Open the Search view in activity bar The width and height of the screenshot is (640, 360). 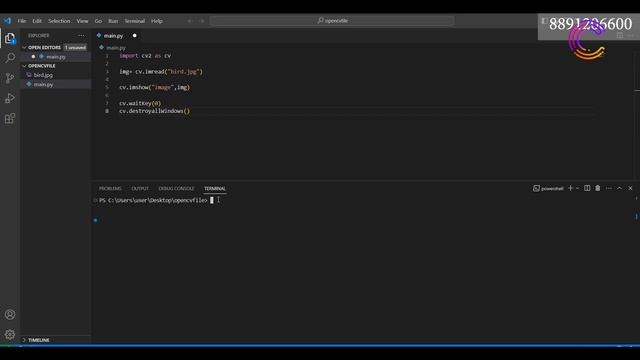[x=10, y=58]
